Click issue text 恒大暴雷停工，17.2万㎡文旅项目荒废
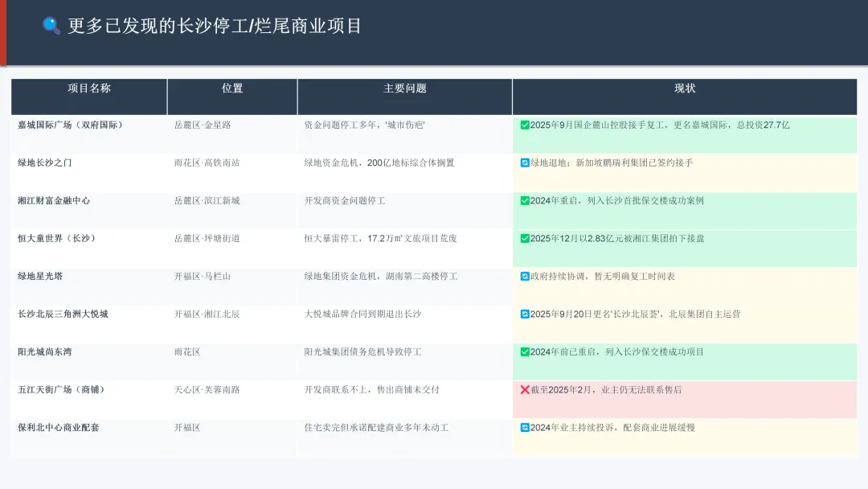This screenshot has height=489, width=868. (380, 239)
